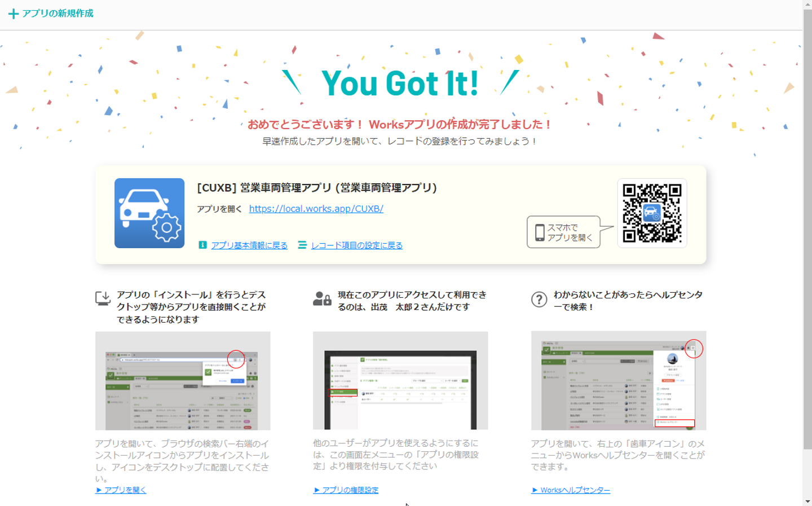Click the green info icon beside アプリ基本情報に戻る
The height and width of the screenshot is (506, 812).
[202, 245]
